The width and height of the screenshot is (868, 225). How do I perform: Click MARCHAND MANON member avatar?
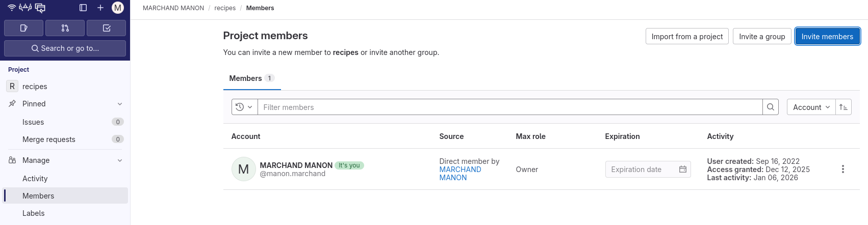tap(244, 169)
